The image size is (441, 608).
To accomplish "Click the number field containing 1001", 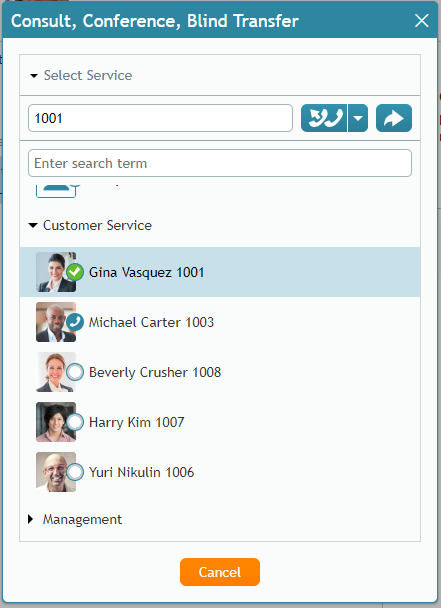I will tap(161, 118).
